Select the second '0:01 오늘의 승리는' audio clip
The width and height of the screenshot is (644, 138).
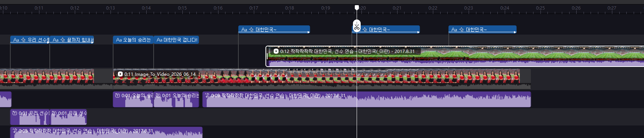(176, 99)
